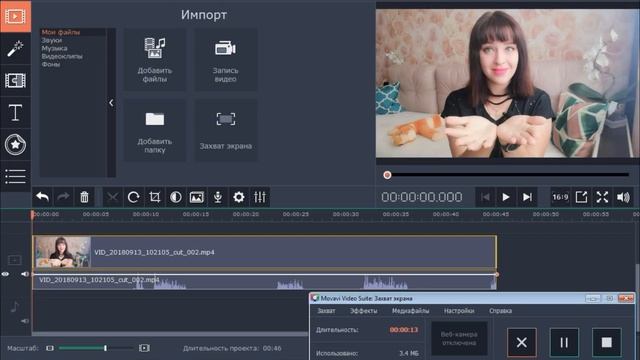Screen dimensions: 640x360
Task: Switch preview to full screen
Action: [x=602, y=198]
